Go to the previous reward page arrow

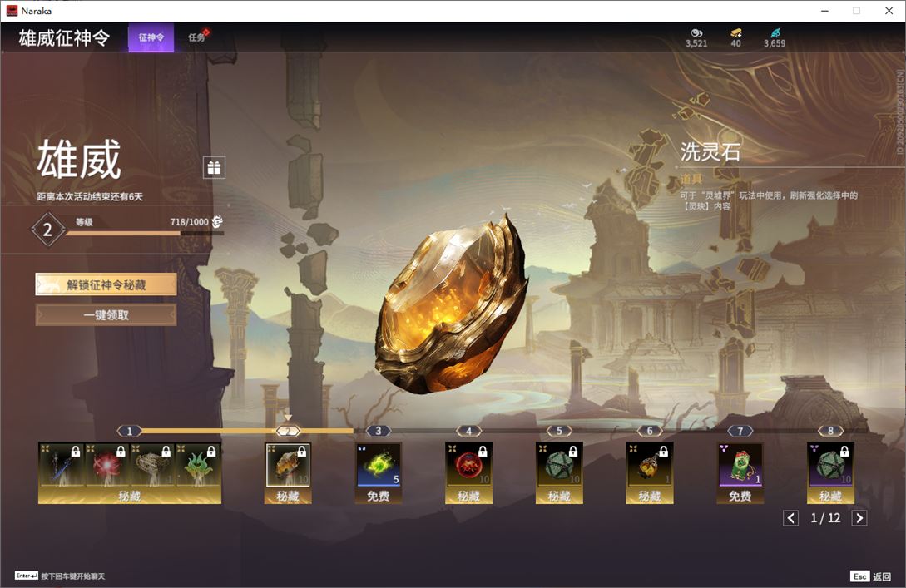pyautogui.click(x=790, y=518)
